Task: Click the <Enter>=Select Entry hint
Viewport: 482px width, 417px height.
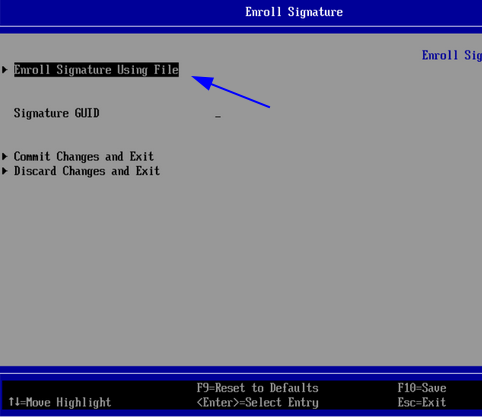Action: coord(257,402)
